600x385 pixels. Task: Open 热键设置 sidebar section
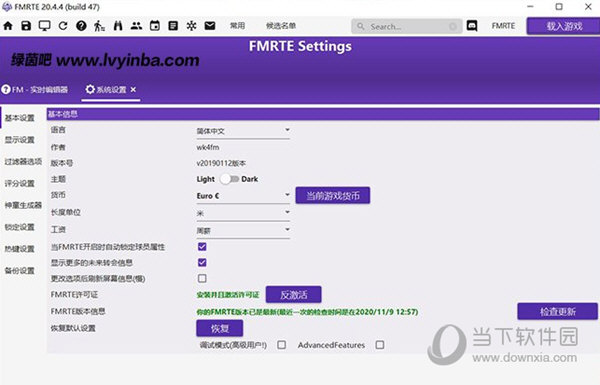tap(20, 249)
